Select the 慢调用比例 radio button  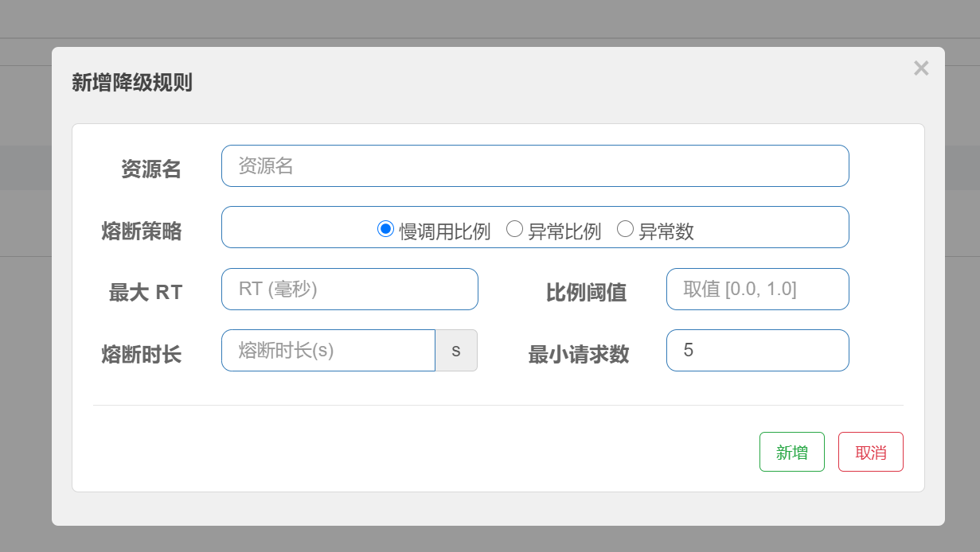tap(386, 229)
